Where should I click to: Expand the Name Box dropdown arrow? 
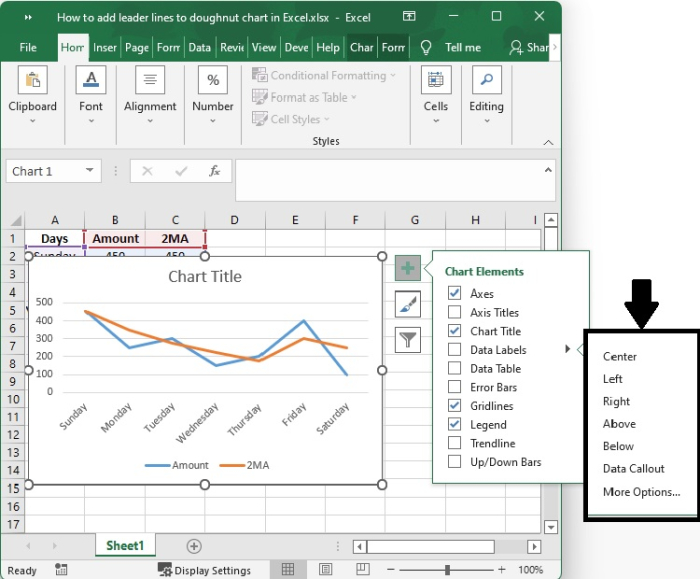pos(90,171)
